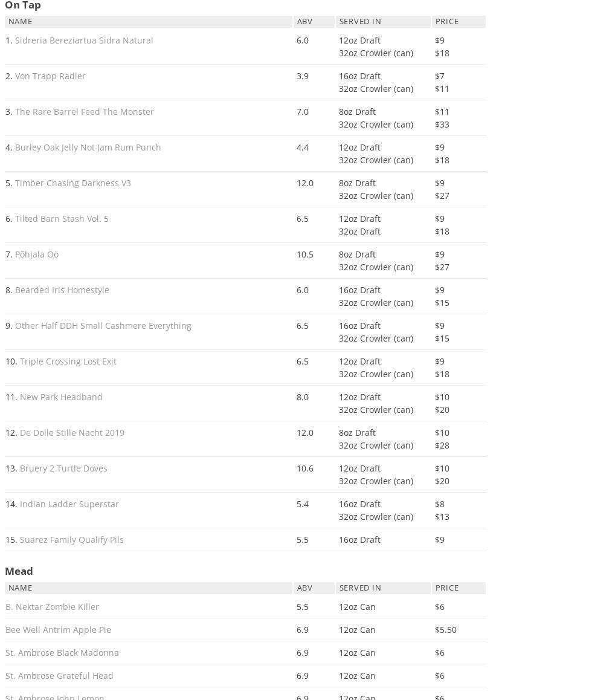Click Tilted Barn Stash Vol. 5
Image resolution: width=589 pixels, height=700 pixels.
(62, 219)
